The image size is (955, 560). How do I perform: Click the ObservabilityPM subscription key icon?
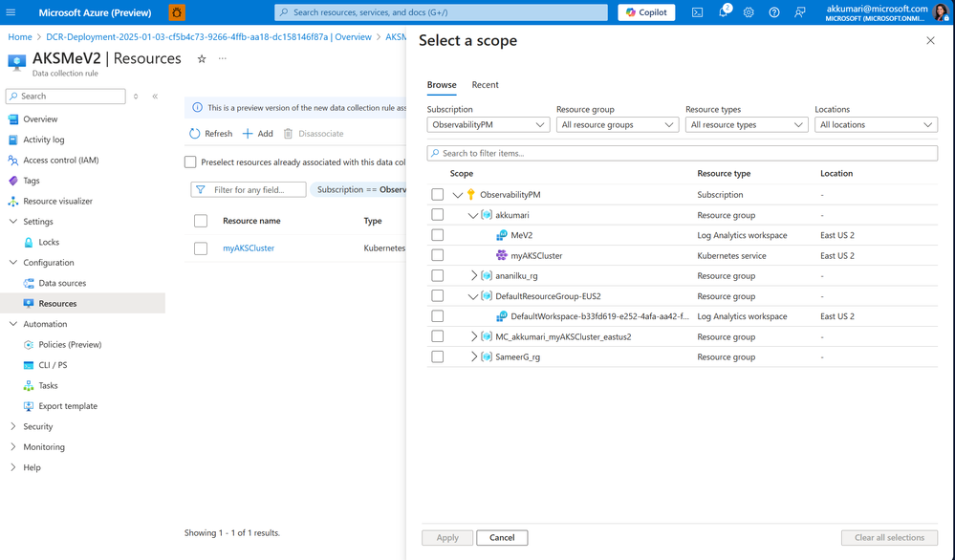[470, 195]
